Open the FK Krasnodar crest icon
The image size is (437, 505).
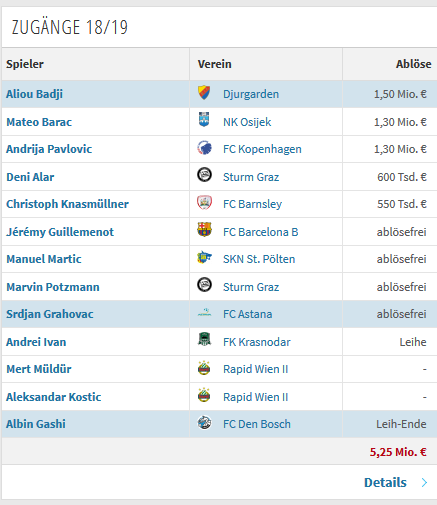[x=204, y=339]
